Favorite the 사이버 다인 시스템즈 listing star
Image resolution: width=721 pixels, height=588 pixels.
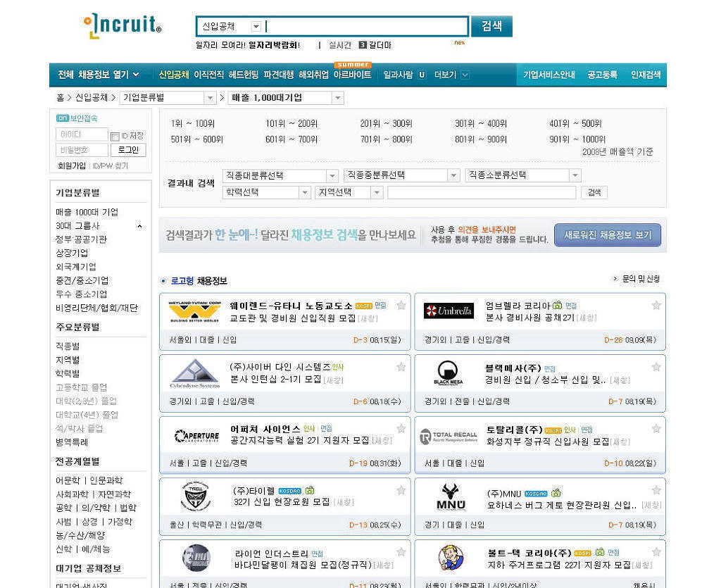click(401, 367)
